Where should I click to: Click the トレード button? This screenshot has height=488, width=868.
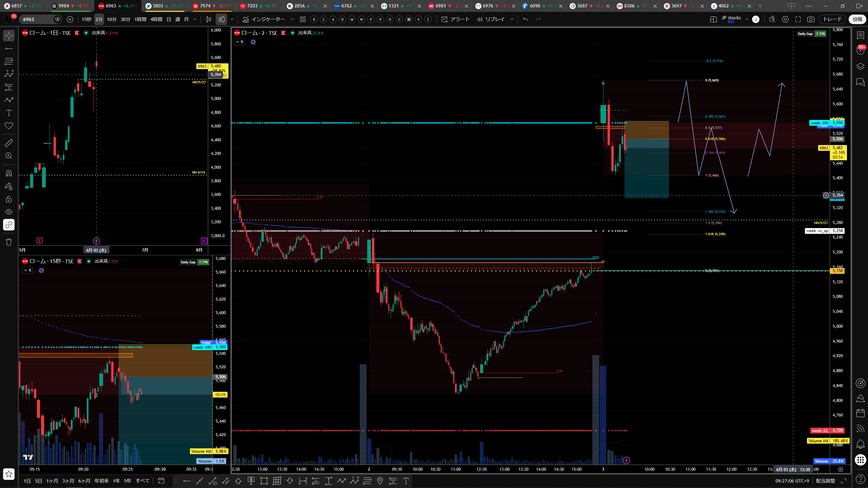832,19
